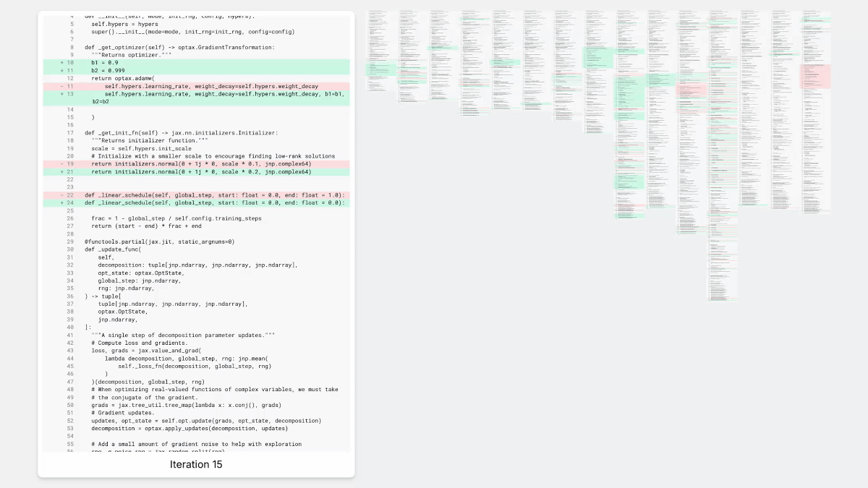Screen dimensions: 868x488
Task: Click the 'global_step: jnp.ndarray,' parameter line
Action: pos(140,281)
